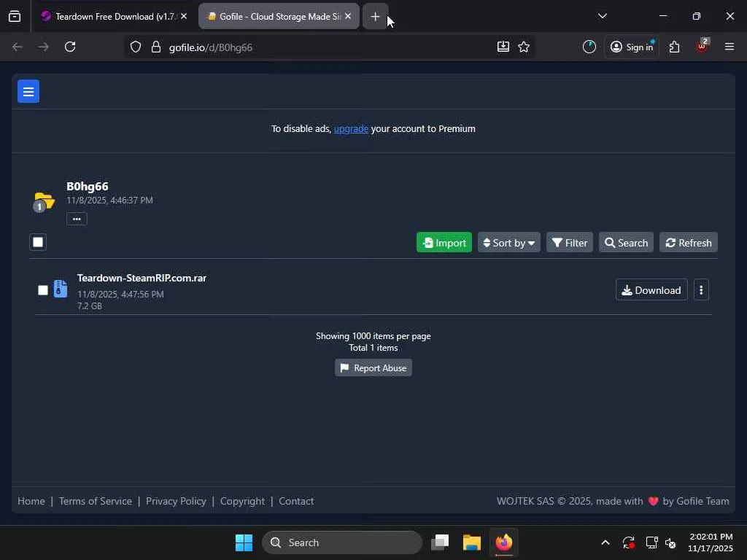Tick the select-all checkbox above the file list

click(x=38, y=242)
